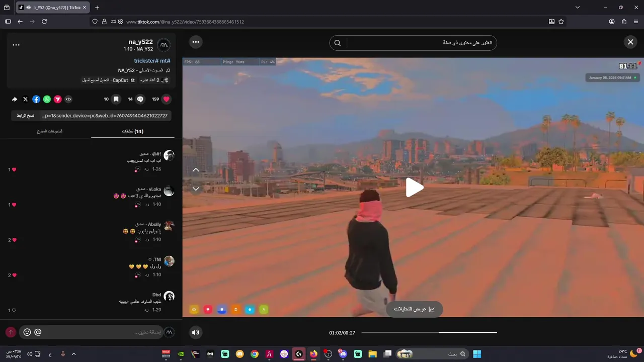Open the emoji picker in comment box
Image resolution: width=644 pixels, height=362 pixels.
click(x=27, y=332)
